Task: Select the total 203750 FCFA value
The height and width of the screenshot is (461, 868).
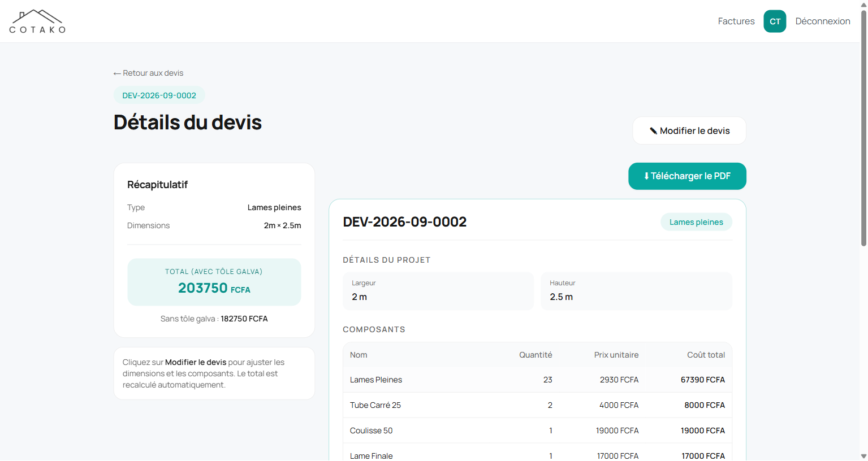Action: (x=214, y=288)
